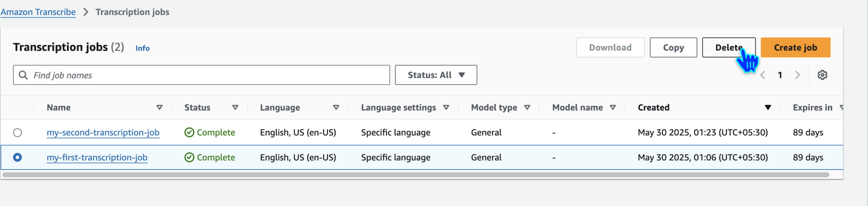
Task: Navigate to Amazon Transcribe breadcrumb
Action: tap(38, 12)
